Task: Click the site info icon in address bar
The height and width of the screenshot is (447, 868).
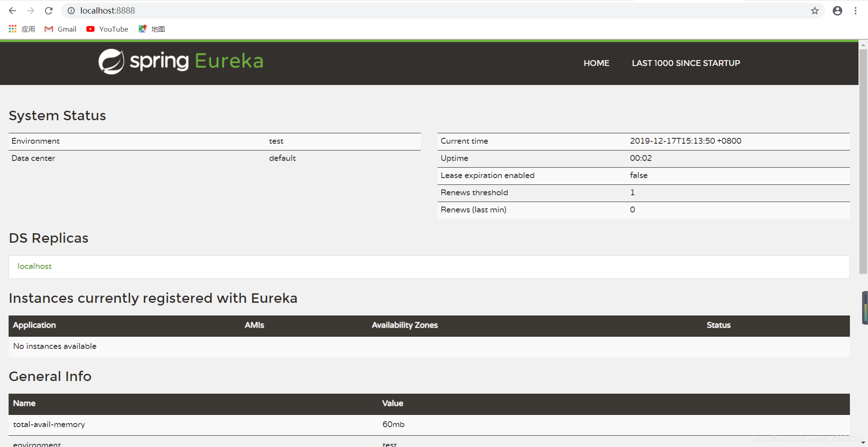Action: [71, 10]
